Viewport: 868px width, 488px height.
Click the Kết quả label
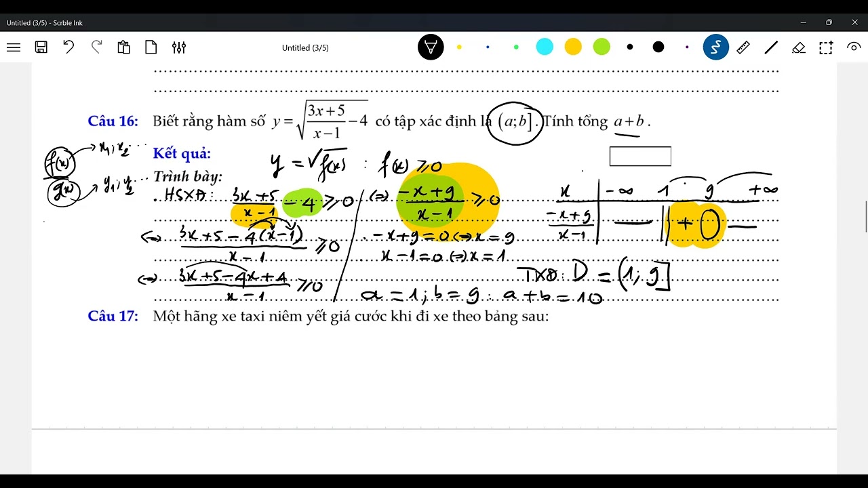point(182,154)
